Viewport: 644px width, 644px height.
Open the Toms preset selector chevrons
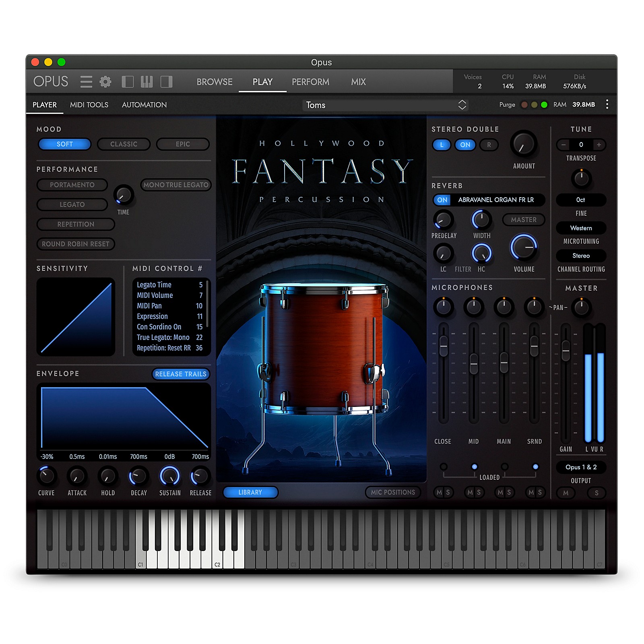coord(463,105)
